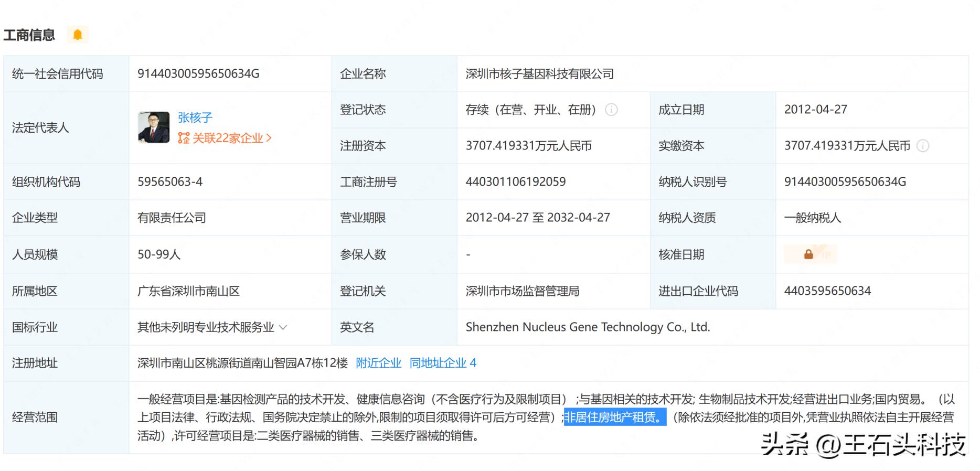The width and height of the screenshot is (980, 471).
Task: Click the 其他未列明专业技术服务业 industry text
Action: [206, 327]
